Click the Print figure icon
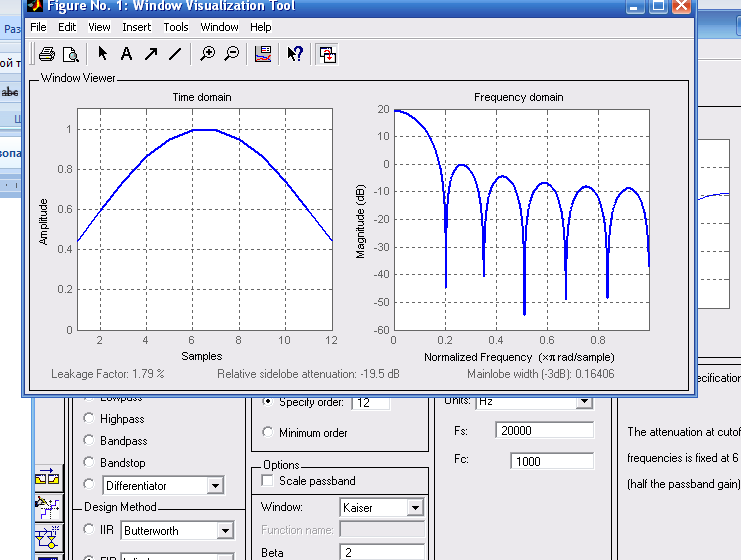 (x=46, y=54)
